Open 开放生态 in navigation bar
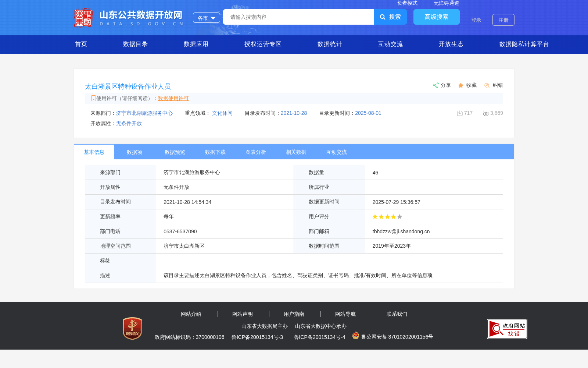The image size is (588, 368). tap(451, 44)
